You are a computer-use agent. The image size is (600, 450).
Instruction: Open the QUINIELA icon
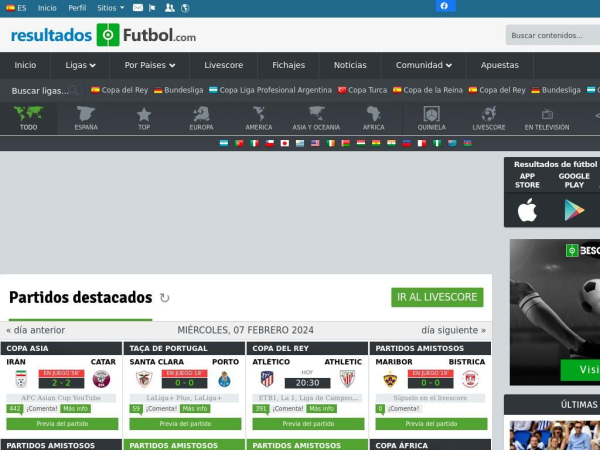tap(432, 119)
